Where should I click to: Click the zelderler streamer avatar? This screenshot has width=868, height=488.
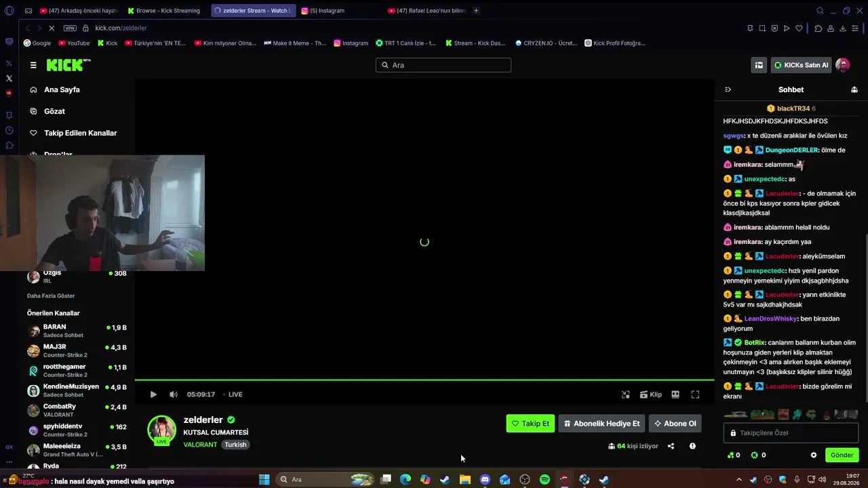(162, 430)
